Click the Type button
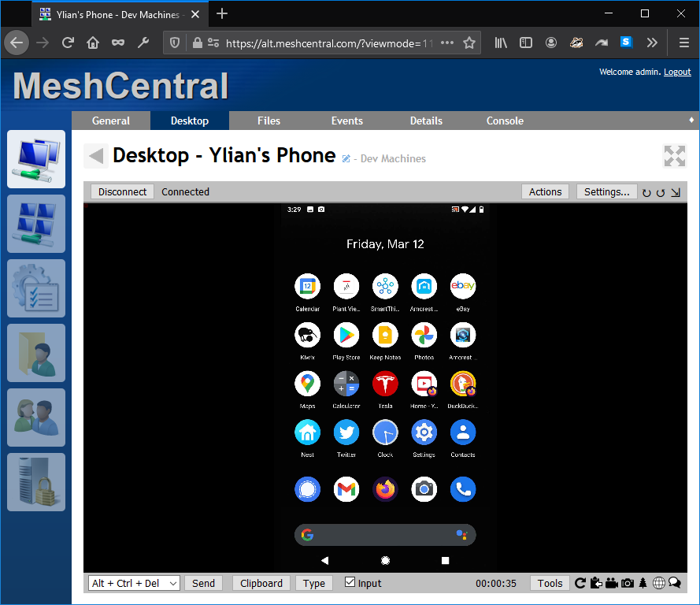700x605 pixels. pyautogui.click(x=314, y=583)
